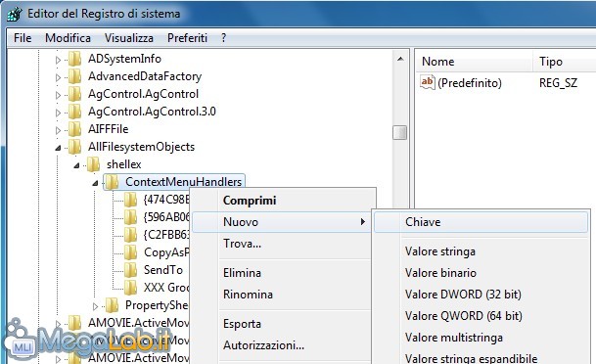Expand the AgControl.AgControl.3.0 key
The height and width of the screenshot is (364, 596).
coord(58,113)
